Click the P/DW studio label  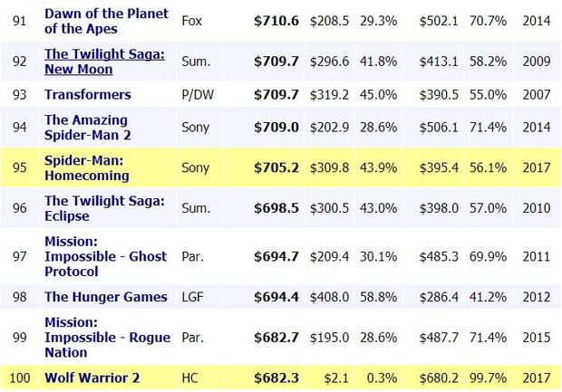pyautogui.click(x=197, y=95)
